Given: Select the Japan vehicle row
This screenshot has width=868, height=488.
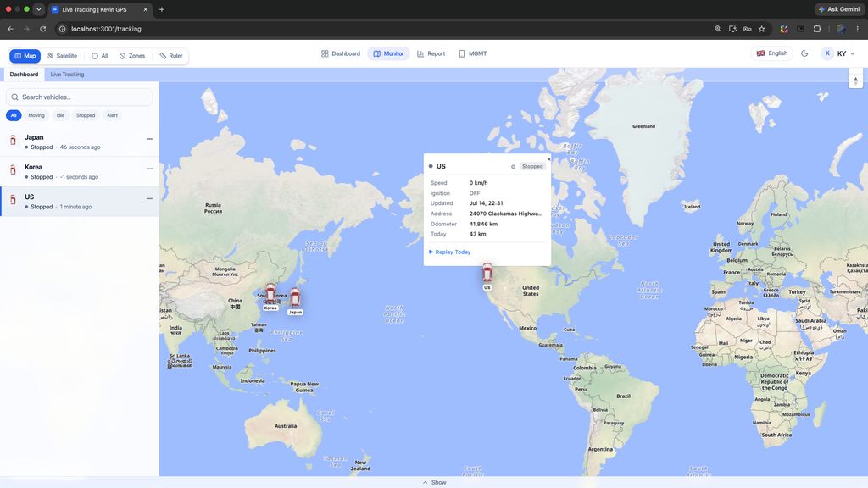Looking at the screenshot, I should (x=79, y=141).
